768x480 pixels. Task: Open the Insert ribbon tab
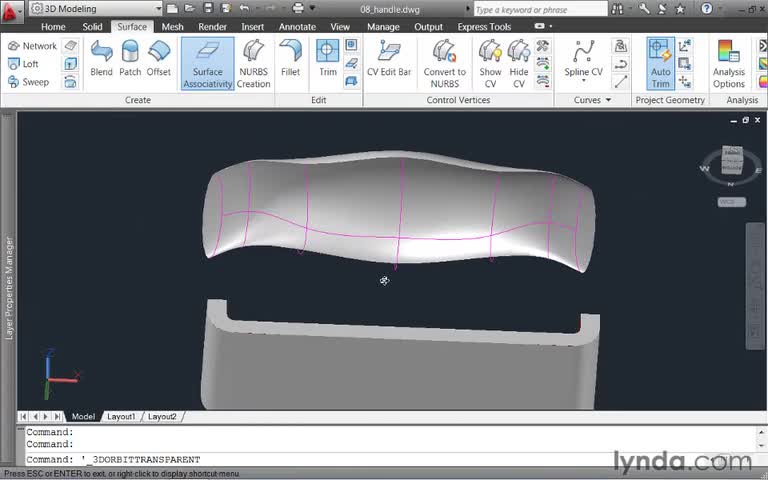coord(252,27)
